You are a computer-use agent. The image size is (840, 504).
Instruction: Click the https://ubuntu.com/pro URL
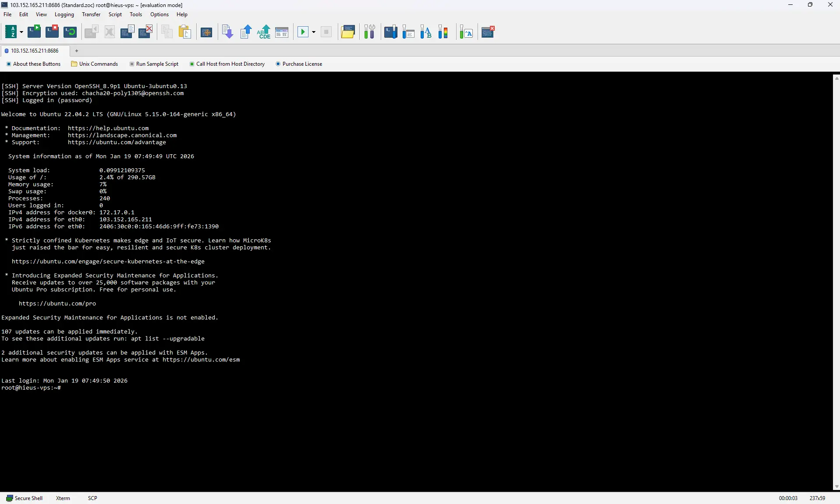click(57, 304)
